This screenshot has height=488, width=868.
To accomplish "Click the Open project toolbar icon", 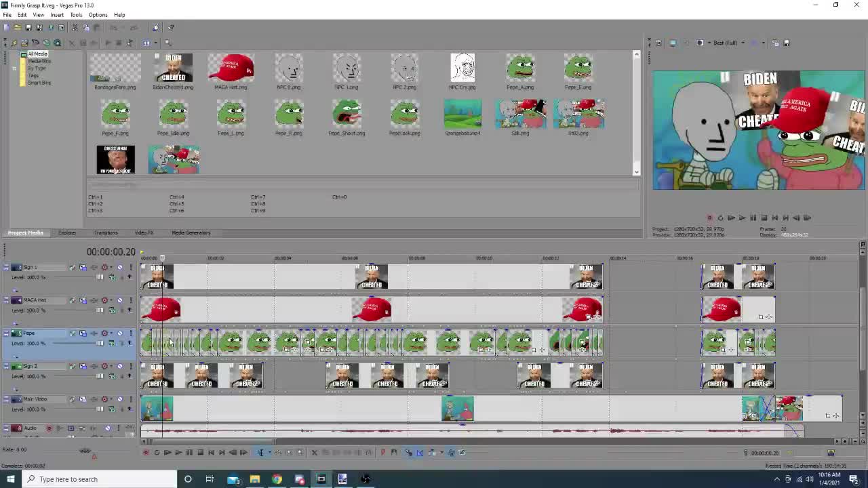I will [18, 27].
